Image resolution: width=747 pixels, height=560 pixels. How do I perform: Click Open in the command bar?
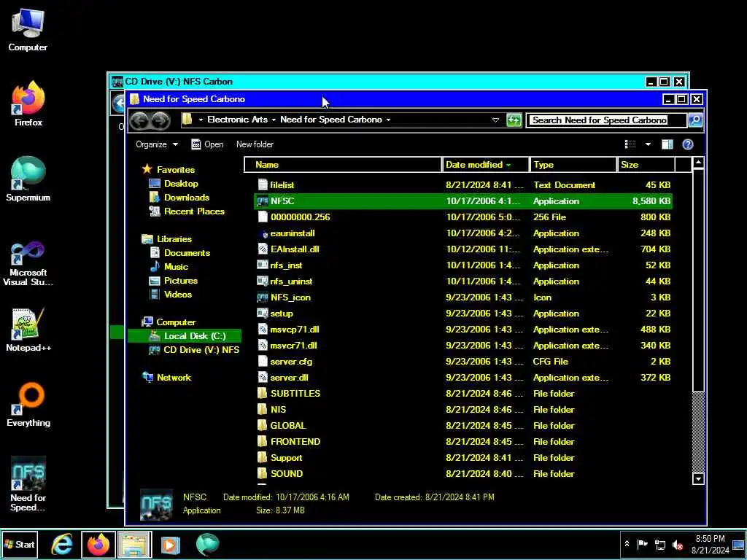207,144
